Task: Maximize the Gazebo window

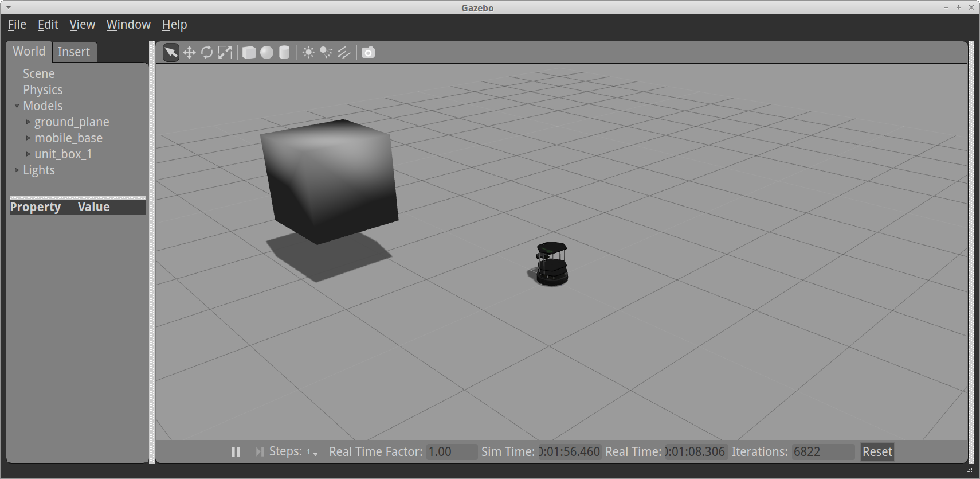Action: pyautogui.click(x=959, y=7)
